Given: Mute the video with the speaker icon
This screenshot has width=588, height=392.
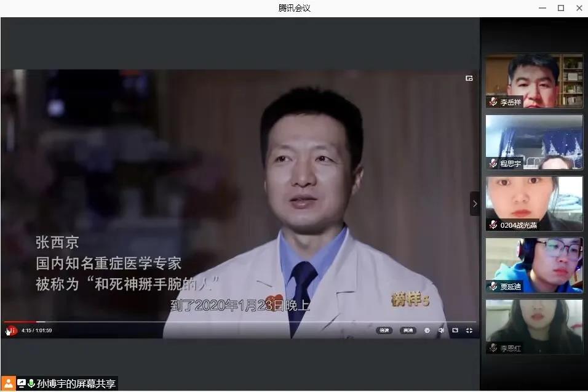Looking at the screenshot, I should pos(441,330).
